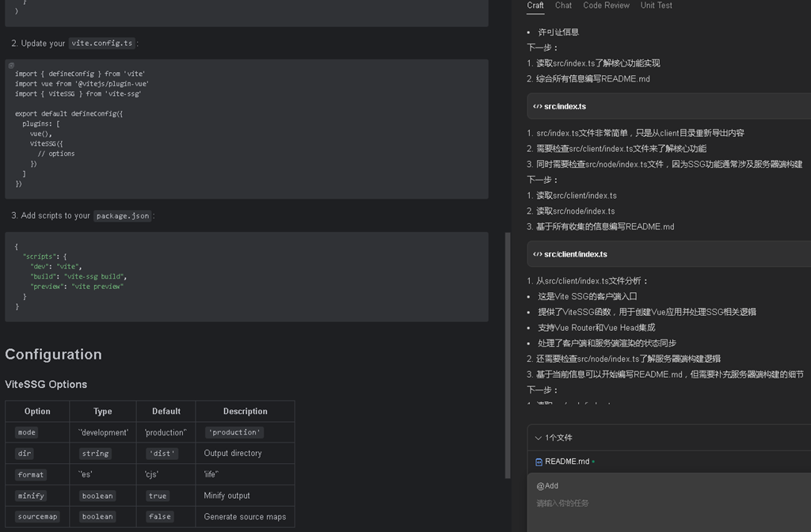Screen dimensions: 811x532
Task: Open the Code Review tab
Action: point(606,6)
